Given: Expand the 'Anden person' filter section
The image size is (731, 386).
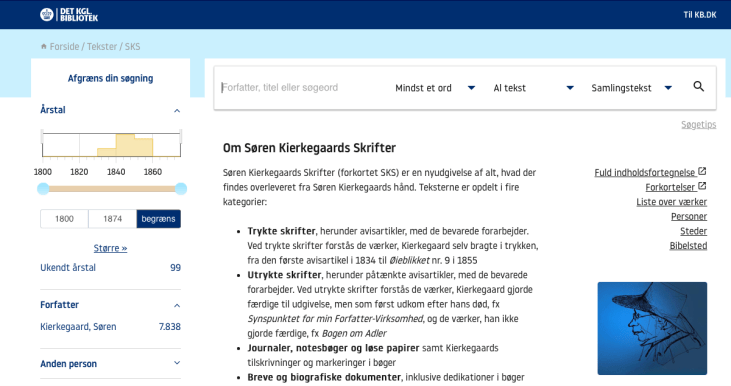Looking at the screenshot, I should point(177,363).
